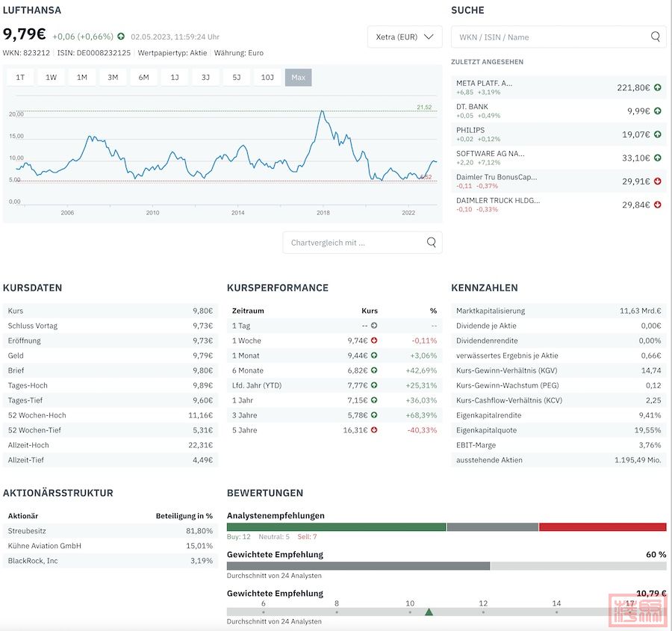
Task: Open the Xetra (EUR) exchange dropdown
Action: 405,37
